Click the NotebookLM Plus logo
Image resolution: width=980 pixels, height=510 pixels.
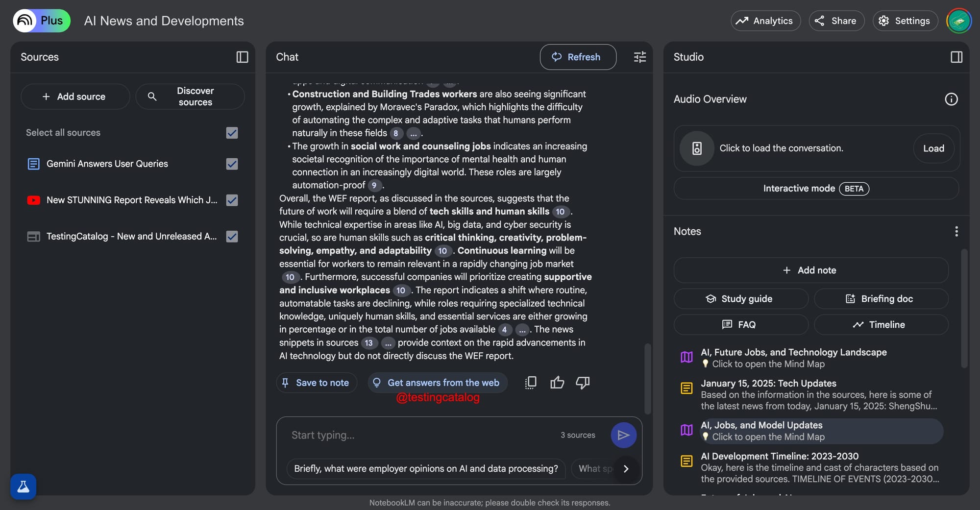click(x=42, y=21)
